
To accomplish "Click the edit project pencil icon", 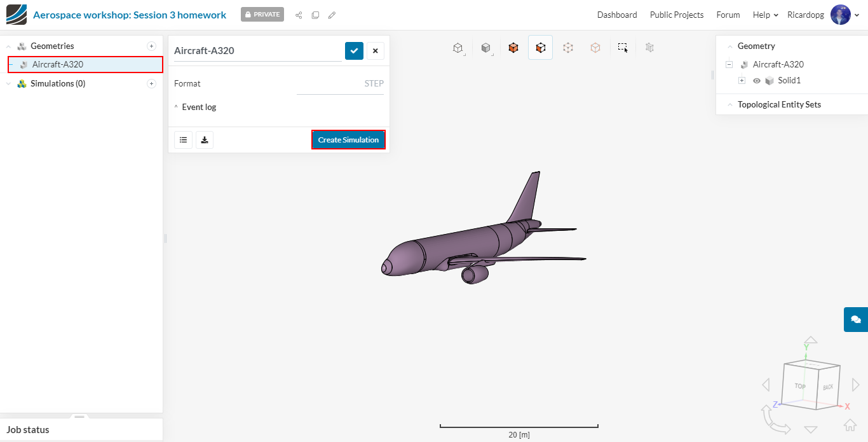I will coord(332,15).
